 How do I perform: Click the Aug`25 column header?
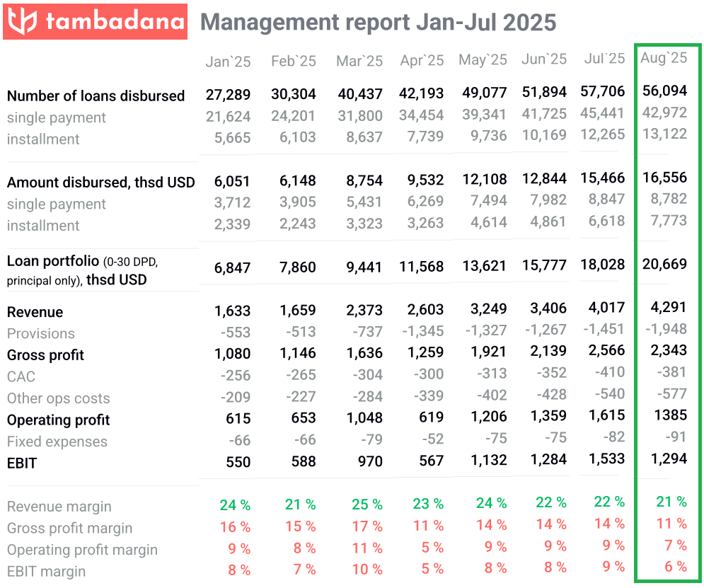pyautogui.click(x=663, y=58)
